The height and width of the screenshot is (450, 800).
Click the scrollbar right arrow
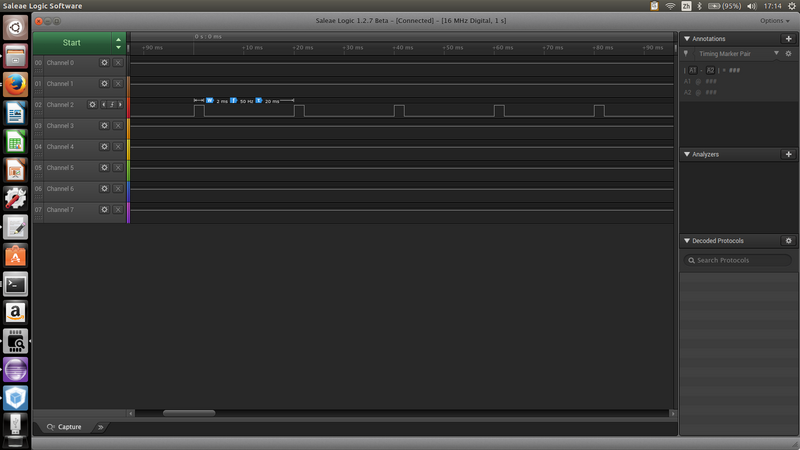(672, 413)
